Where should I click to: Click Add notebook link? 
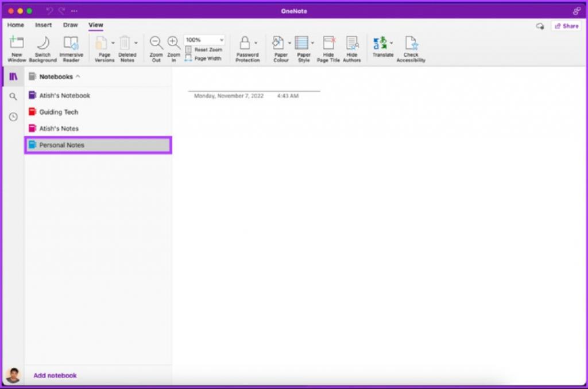tap(55, 375)
